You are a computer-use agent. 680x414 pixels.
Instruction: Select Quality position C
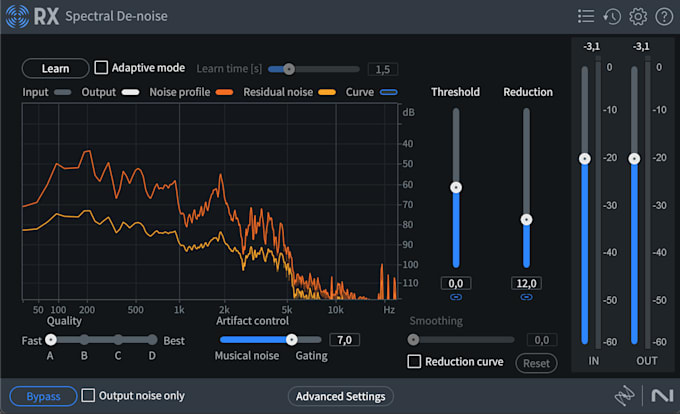pyautogui.click(x=118, y=339)
